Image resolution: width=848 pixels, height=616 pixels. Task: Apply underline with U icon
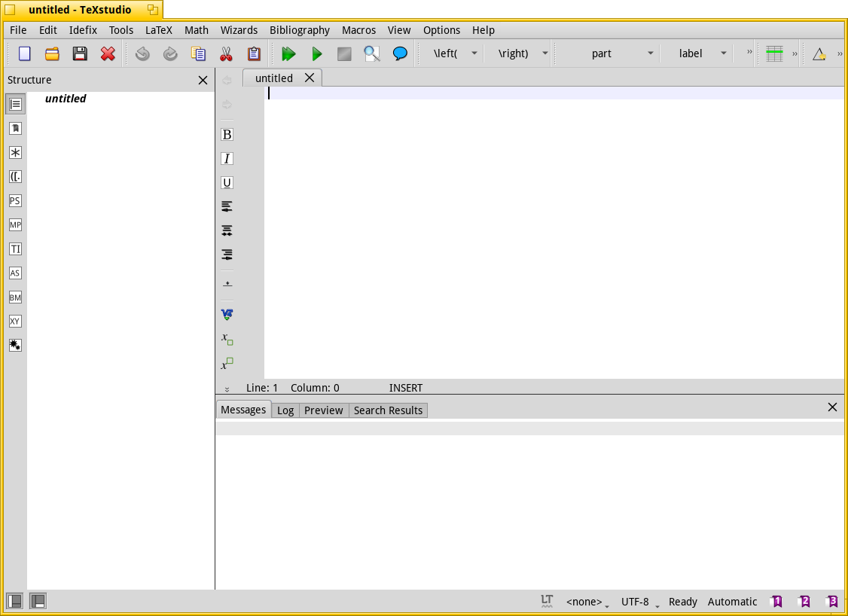(227, 182)
